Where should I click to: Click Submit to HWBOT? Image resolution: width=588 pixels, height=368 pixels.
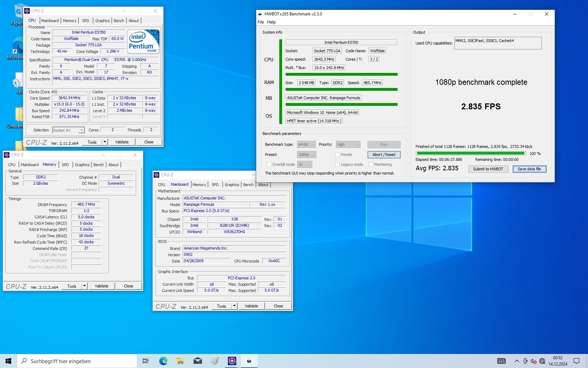pyautogui.click(x=488, y=169)
